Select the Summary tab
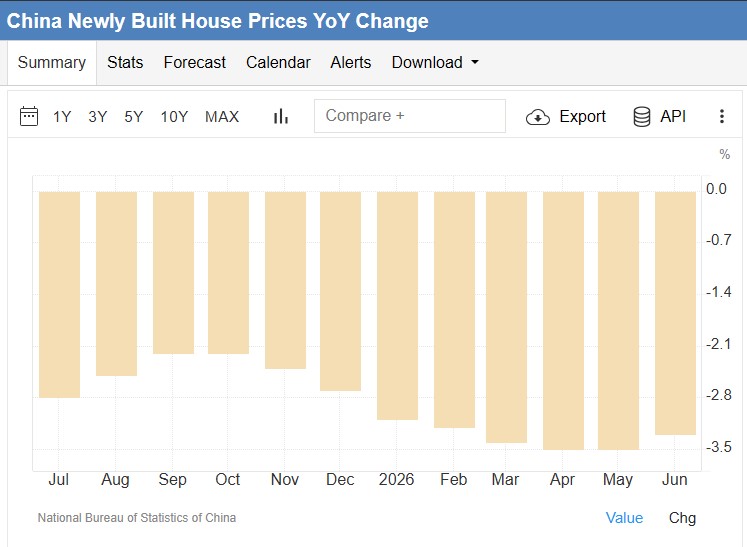The image size is (747, 547). [x=52, y=62]
